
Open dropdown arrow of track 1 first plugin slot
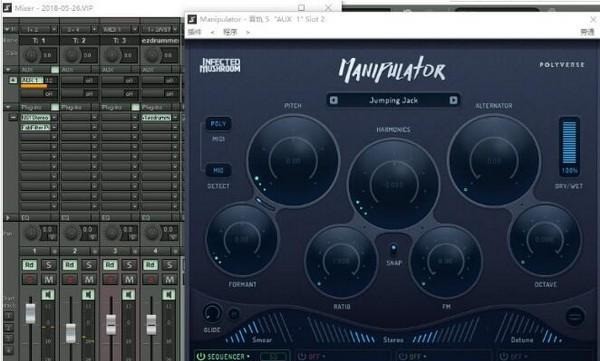(x=54, y=117)
